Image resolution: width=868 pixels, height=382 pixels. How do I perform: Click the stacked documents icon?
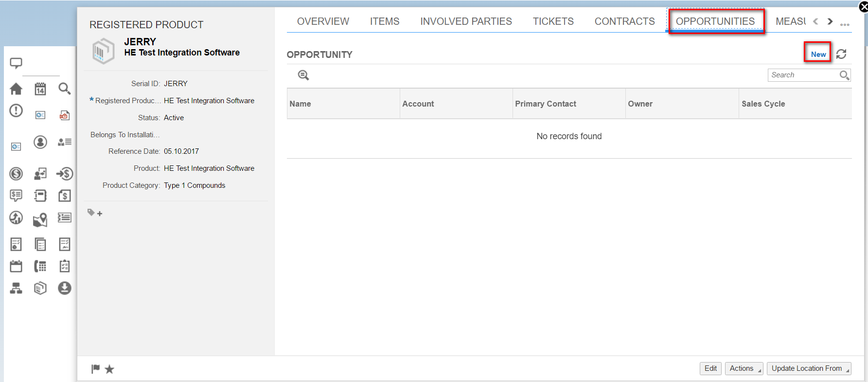click(x=40, y=244)
